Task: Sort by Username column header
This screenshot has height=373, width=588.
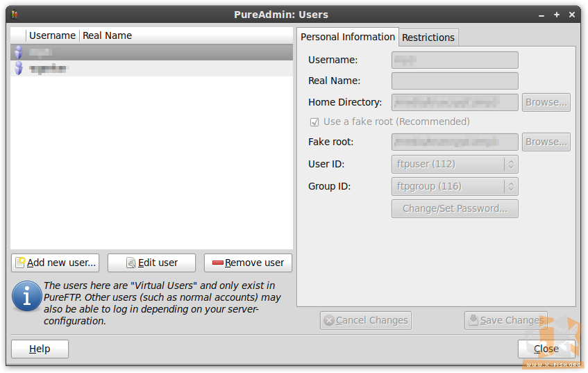Action: point(53,35)
